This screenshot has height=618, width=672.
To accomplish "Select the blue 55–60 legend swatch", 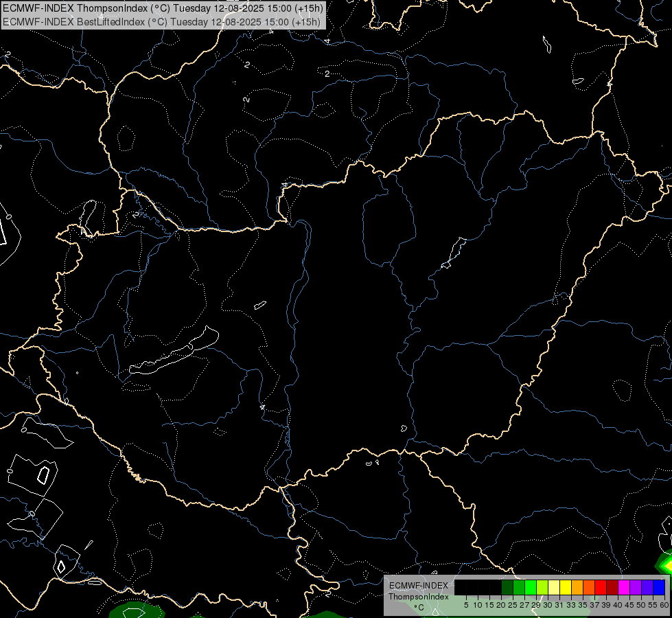I will pyautogui.click(x=659, y=587).
